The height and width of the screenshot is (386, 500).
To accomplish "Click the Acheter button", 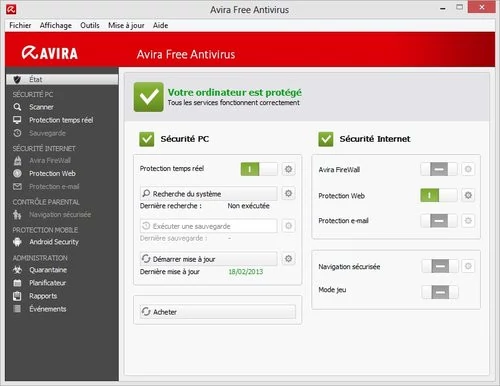I will click(x=218, y=312).
